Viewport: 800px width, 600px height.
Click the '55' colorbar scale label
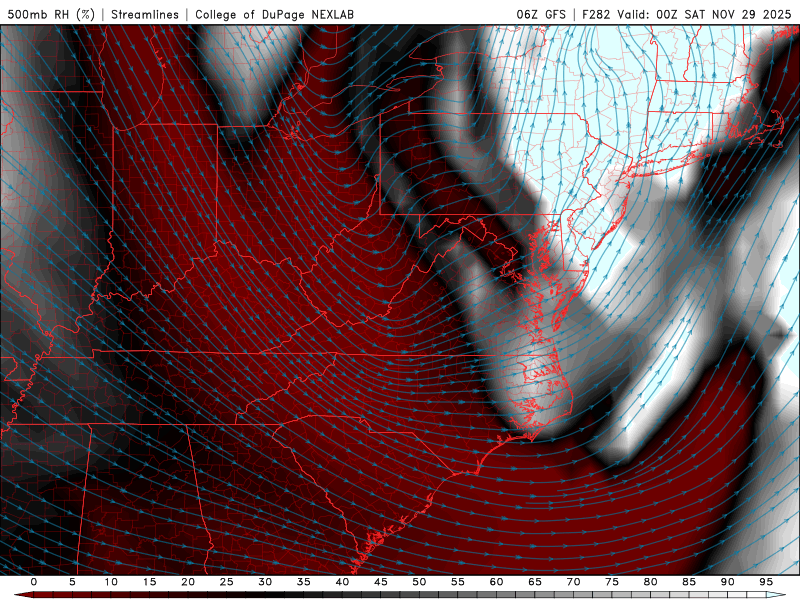pos(458,582)
